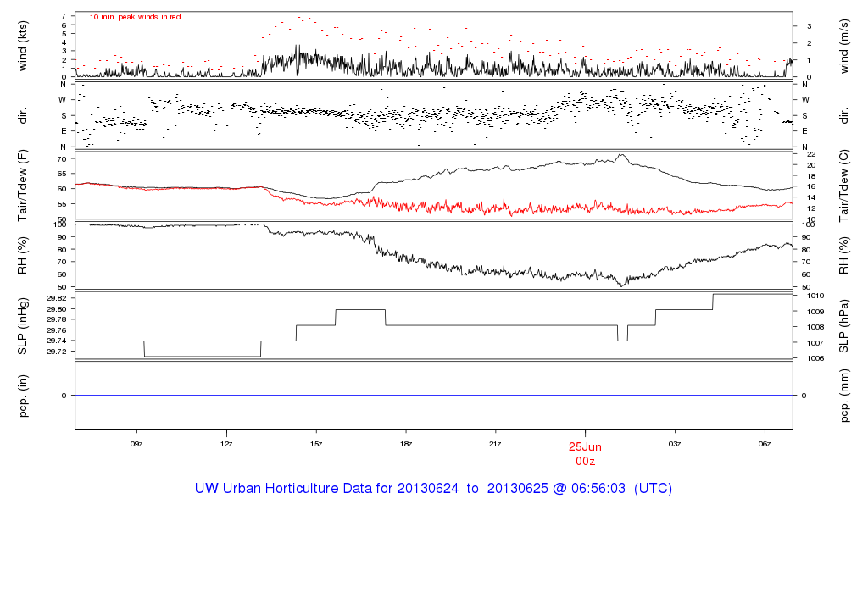Click the 'Tair/Tdew (F)' left axis title

point(23,186)
